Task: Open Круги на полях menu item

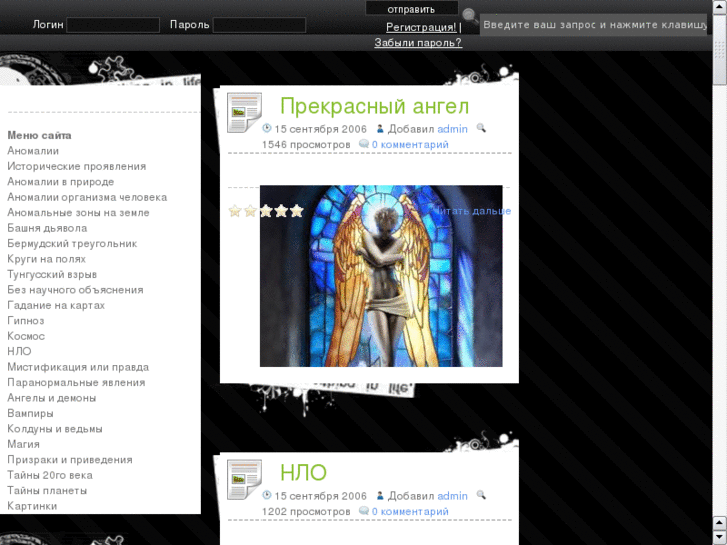Action: pyautogui.click(x=46, y=259)
